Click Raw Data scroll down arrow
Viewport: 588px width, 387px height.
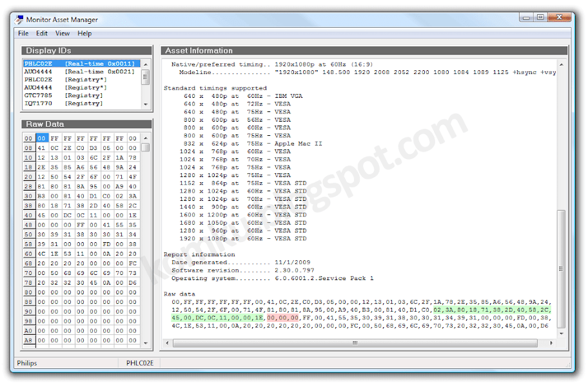click(146, 343)
